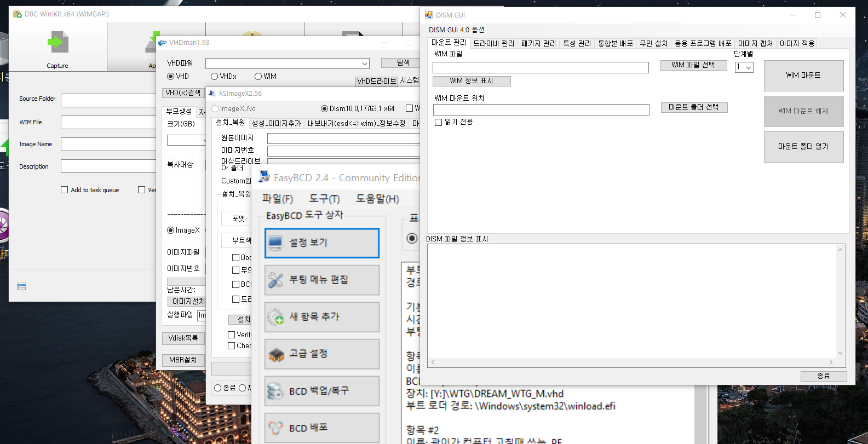Screen dimensions: 868x444
Task: Select the 표 view radio in EasyBCD
Action: pos(412,238)
